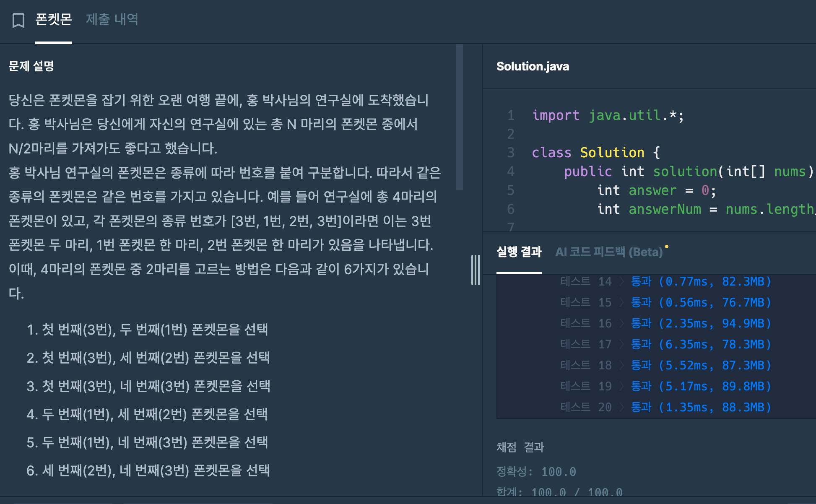816x504 pixels.
Task: Click list item 6 세 번째(2번), 네 번째(3번)
Action: pyautogui.click(x=148, y=470)
